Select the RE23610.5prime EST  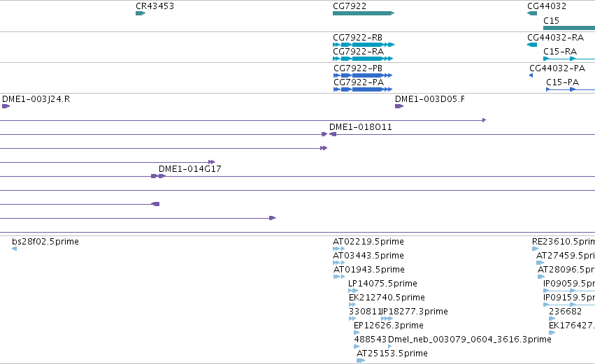(x=535, y=249)
